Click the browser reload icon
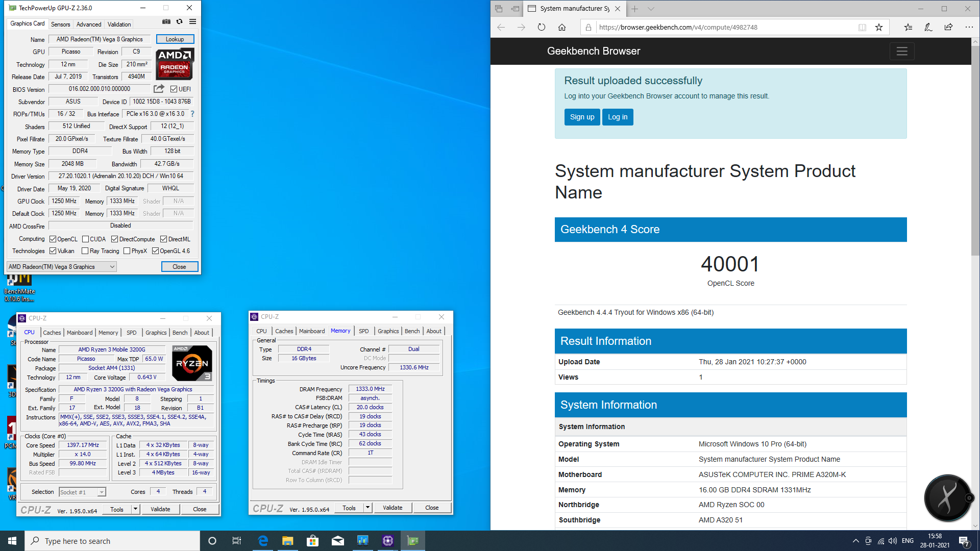The image size is (980, 551). (x=542, y=28)
